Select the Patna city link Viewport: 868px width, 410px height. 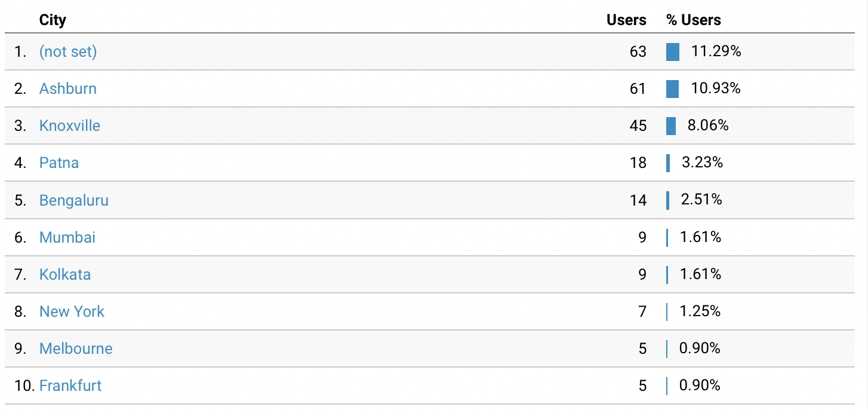point(59,163)
